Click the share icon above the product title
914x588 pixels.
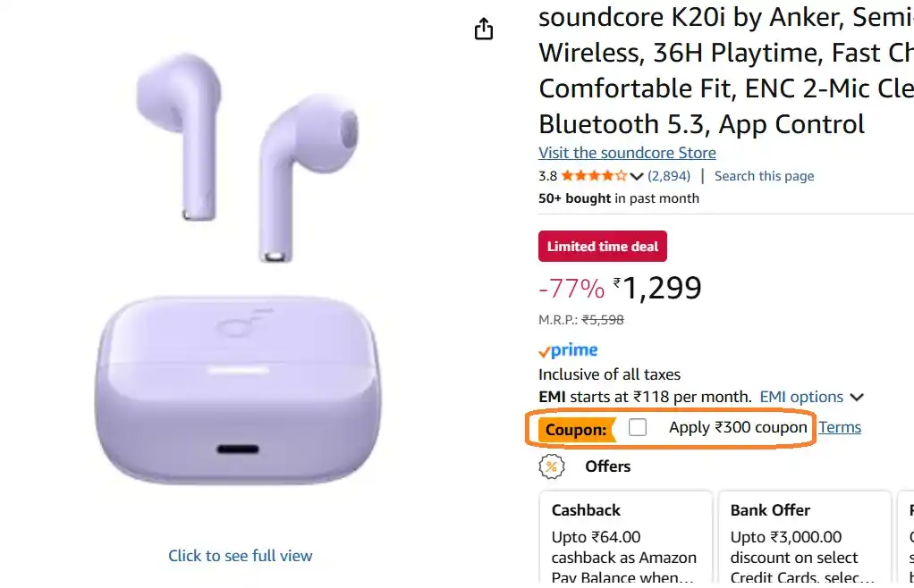coord(483,29)
